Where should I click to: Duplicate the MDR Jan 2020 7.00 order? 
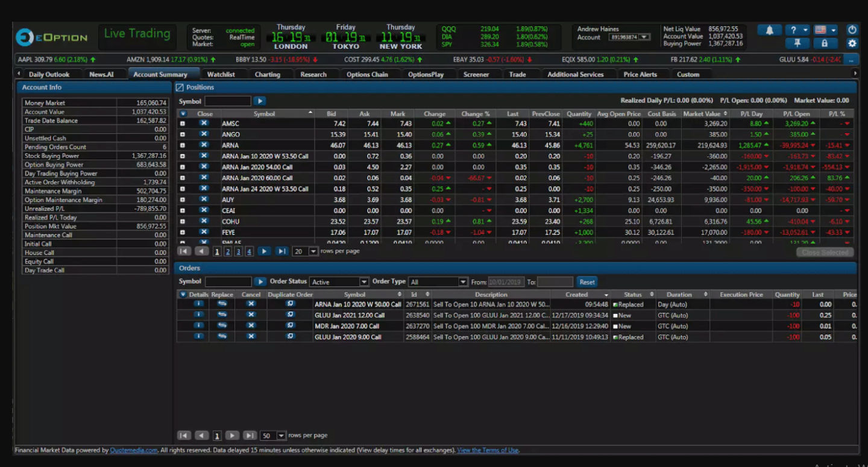point(290,325)
